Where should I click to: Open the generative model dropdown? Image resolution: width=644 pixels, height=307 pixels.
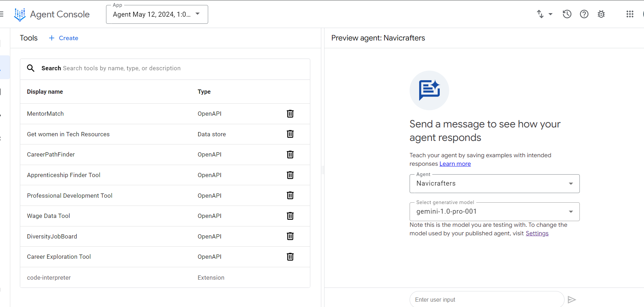point(494,212)
